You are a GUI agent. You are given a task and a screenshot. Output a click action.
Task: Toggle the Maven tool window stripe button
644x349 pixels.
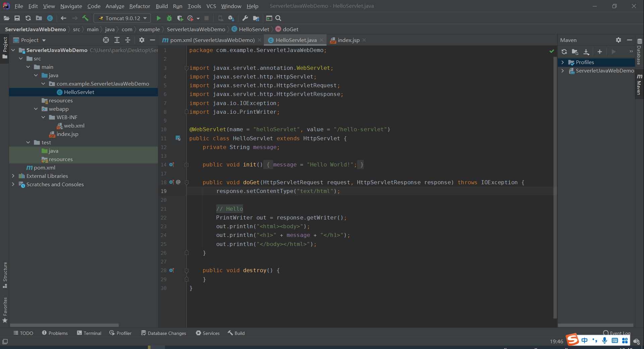coord(639,85)
